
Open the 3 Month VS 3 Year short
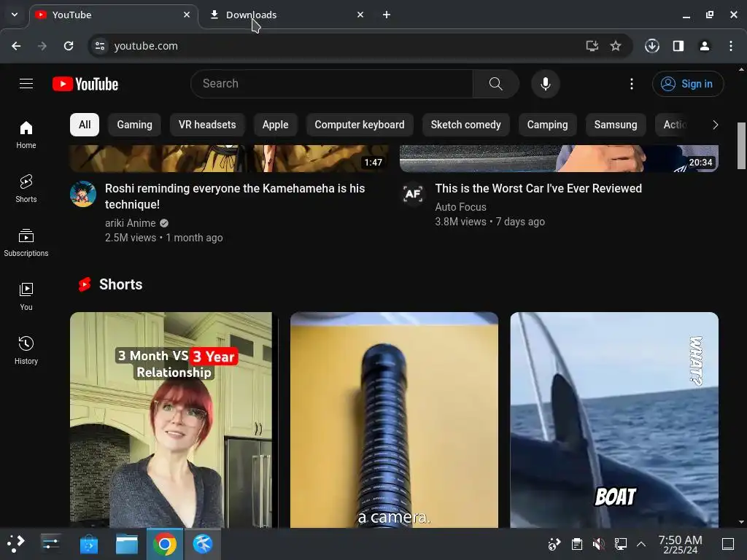(174, 419)
